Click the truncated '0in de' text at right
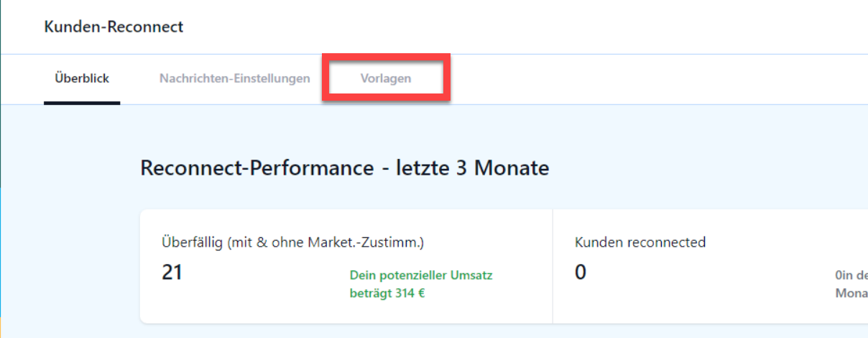This screenshot has height=338, width=868. pos(851,275)
